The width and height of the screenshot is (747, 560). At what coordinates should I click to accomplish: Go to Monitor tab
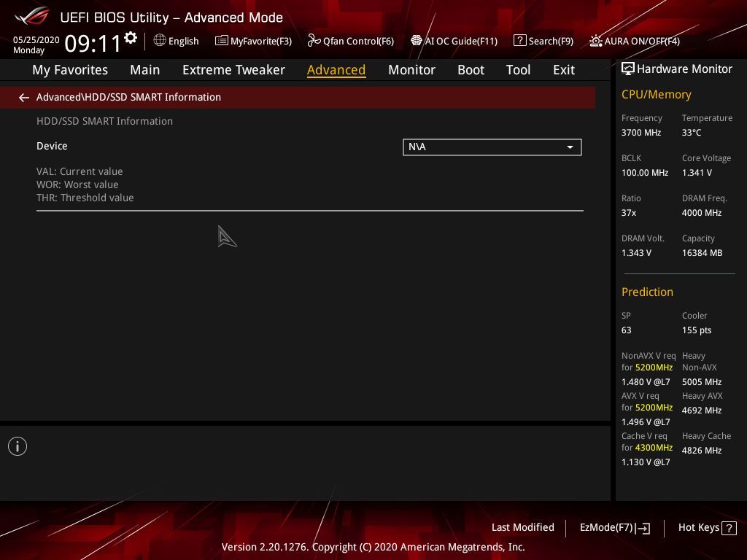point(411,70)
